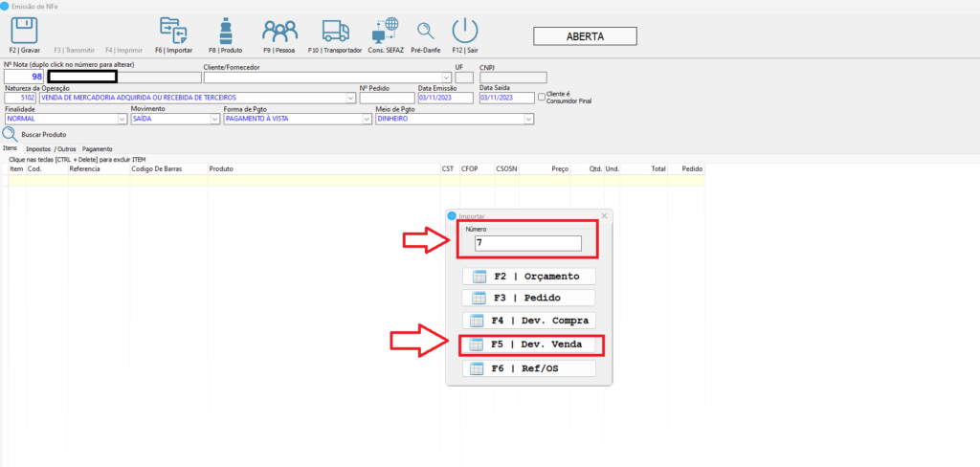Viewport: 980px width, 467px height.
Task: Click the F2 Orçamento button
Action: 529,277
